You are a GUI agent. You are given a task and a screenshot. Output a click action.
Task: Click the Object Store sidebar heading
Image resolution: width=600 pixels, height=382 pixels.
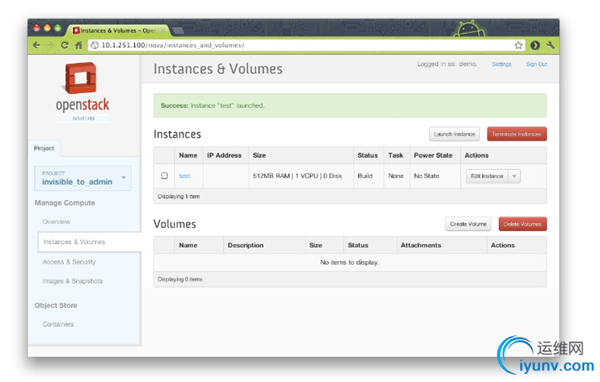pyautogui.click(x=56, y=305)
